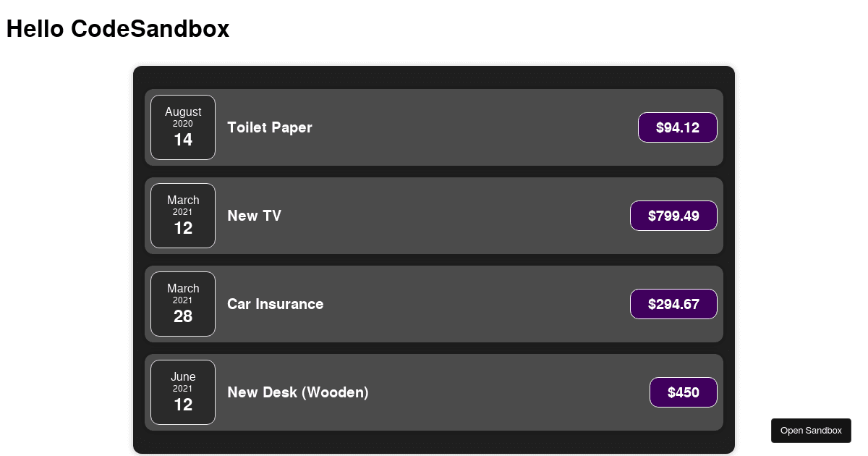Click the March 12 date badge
Viewport: 868px width, 456px height.
click(183, 216)
